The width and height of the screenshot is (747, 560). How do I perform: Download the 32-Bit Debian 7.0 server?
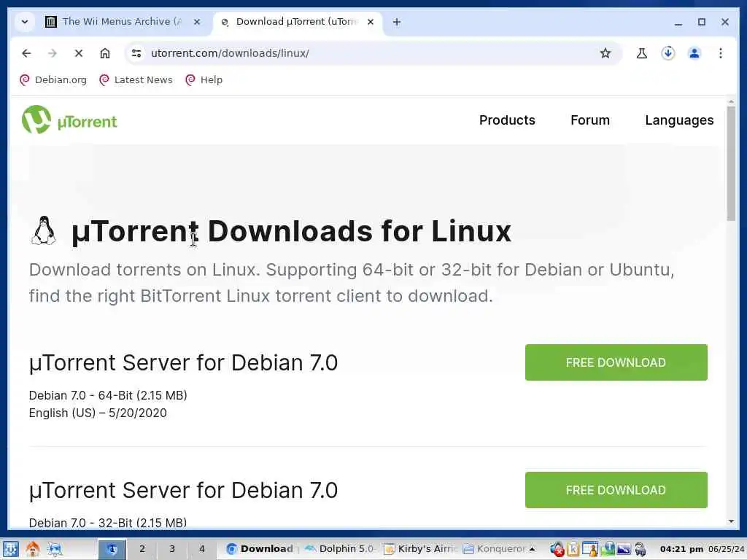pos(616,490)
